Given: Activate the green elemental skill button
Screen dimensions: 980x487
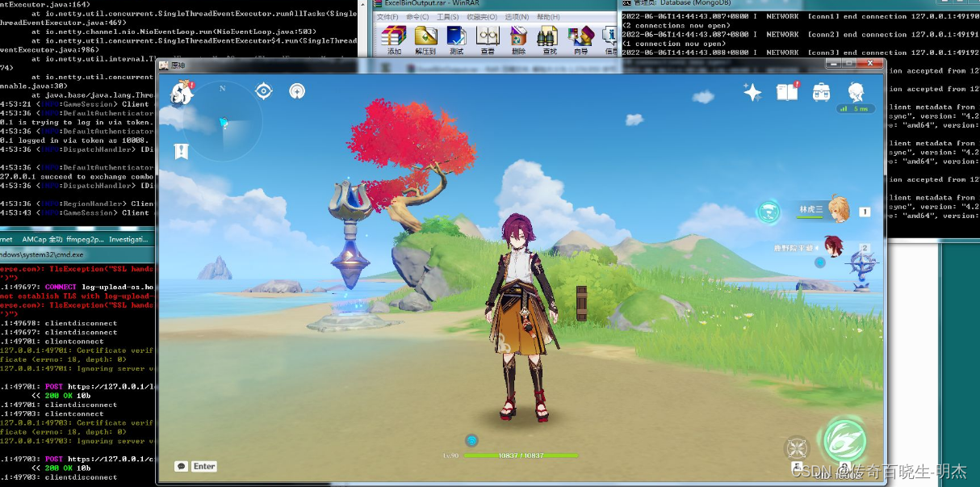Looking at the screenshot, I should [844, 441].
